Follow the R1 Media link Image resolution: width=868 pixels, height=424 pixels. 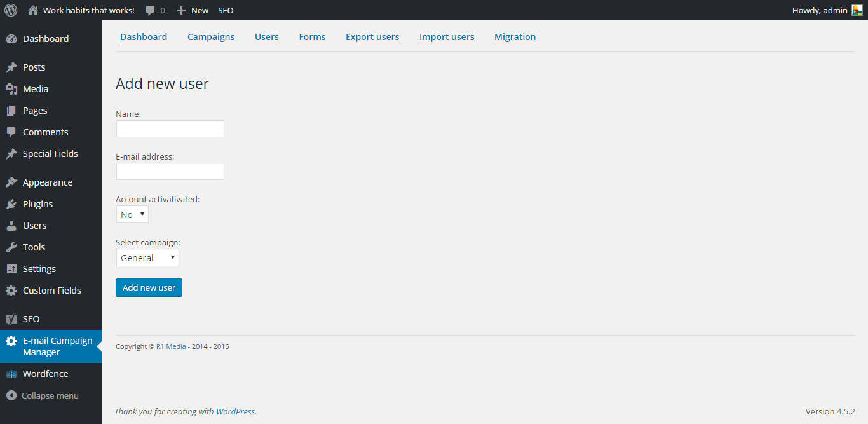pyautogui.click(x=171, y=346)
